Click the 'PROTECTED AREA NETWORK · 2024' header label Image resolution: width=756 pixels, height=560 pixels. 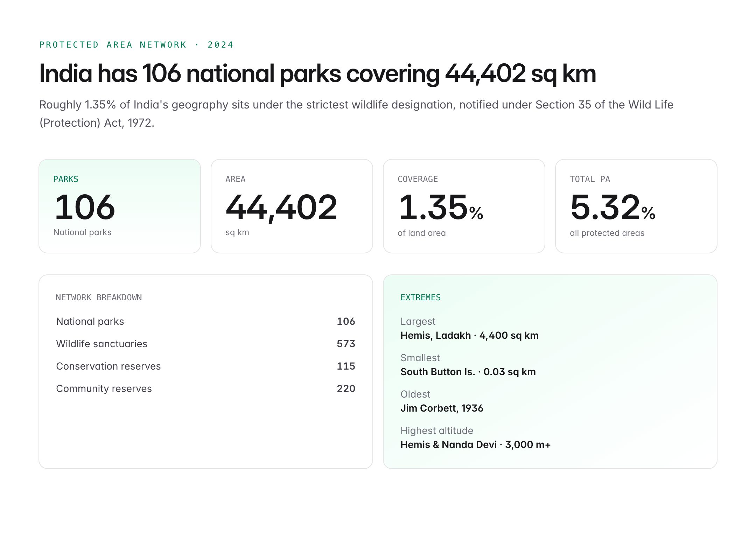(136, 45)
